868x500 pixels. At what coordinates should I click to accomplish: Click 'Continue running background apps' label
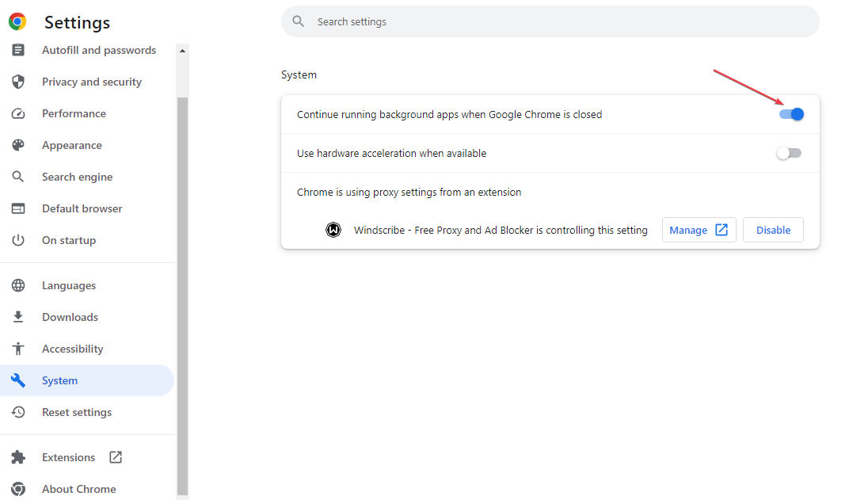(450, 114)
